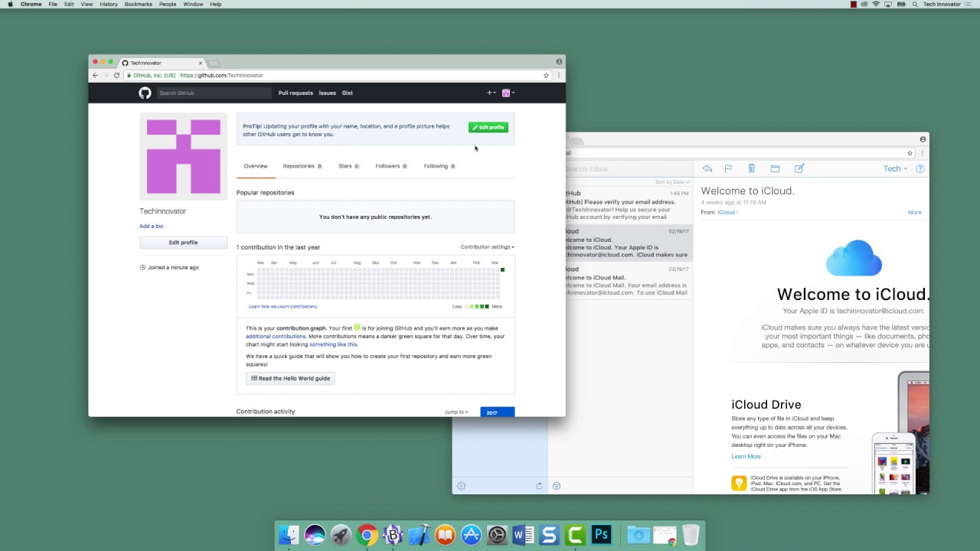Open the Followers tab

click(390, 166)
